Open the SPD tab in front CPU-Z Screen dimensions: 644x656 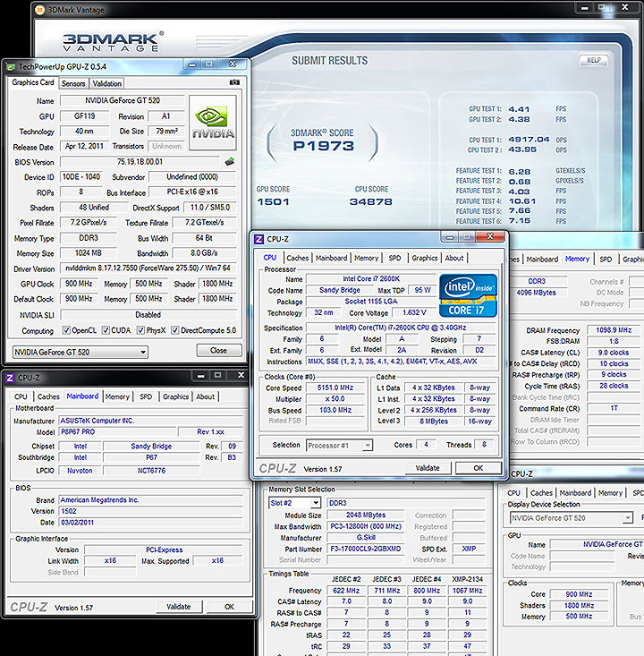394,258
